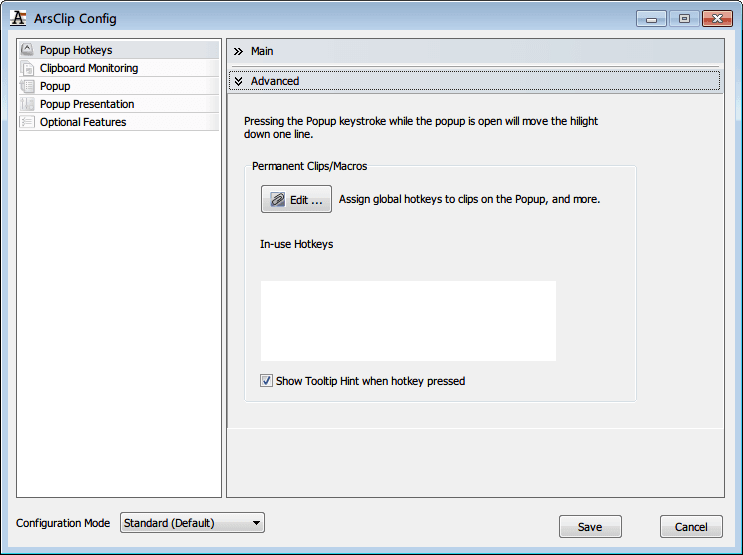Go to the Popup settings page
The width and height of the screenshot is (743, 555).
coord(119,86)
